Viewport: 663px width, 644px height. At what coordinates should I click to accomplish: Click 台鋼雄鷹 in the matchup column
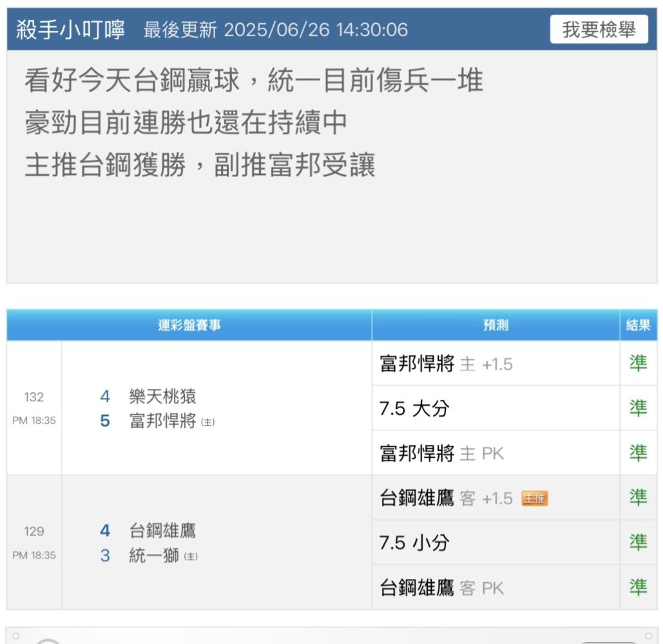coord(163,531)
